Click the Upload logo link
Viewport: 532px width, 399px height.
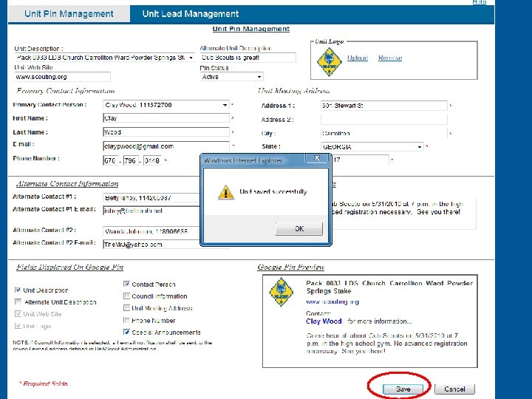click(358, 58)
